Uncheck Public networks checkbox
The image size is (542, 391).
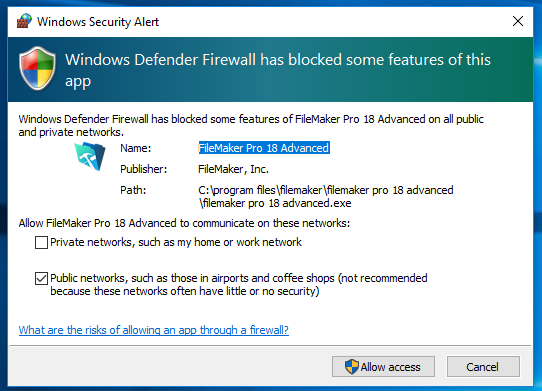41,278
